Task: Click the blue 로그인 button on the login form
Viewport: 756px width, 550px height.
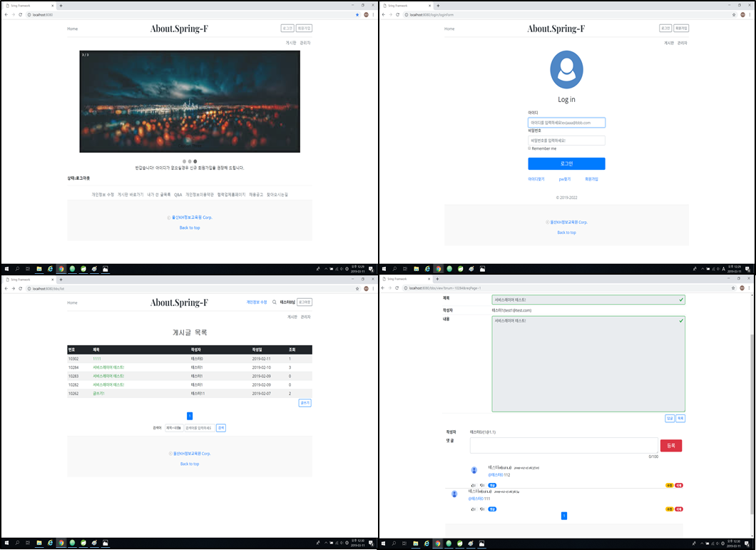Action: (566, 163)
